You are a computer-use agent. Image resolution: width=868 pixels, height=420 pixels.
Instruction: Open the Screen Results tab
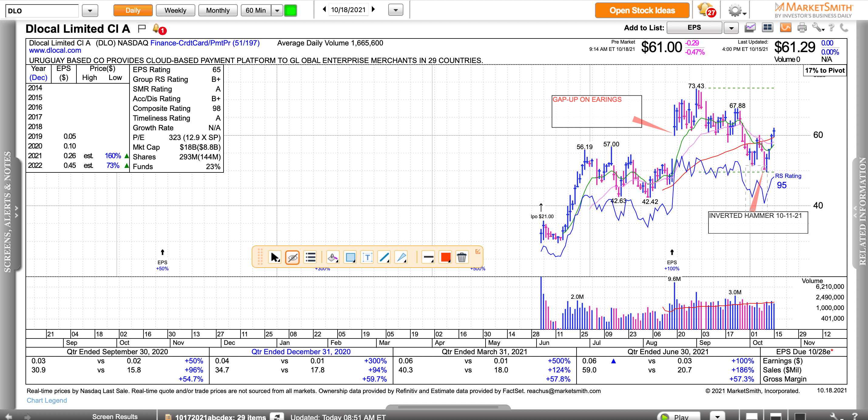(115, 416)
